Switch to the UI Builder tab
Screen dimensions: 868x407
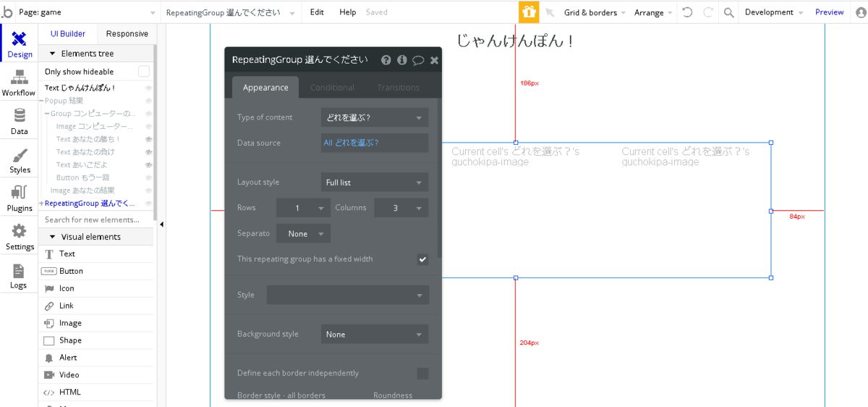point(68,34)
